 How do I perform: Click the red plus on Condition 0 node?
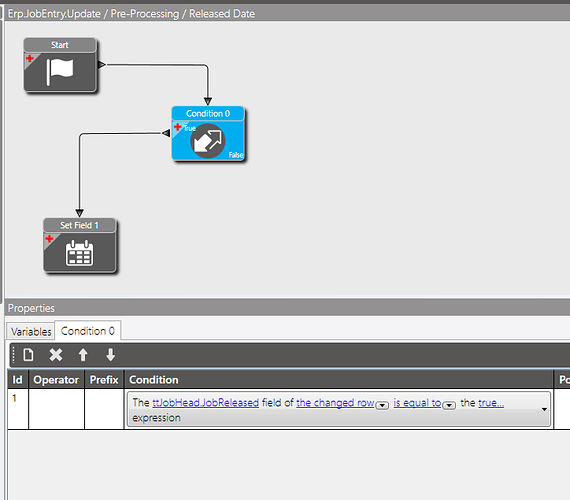(x=177, y=127)
